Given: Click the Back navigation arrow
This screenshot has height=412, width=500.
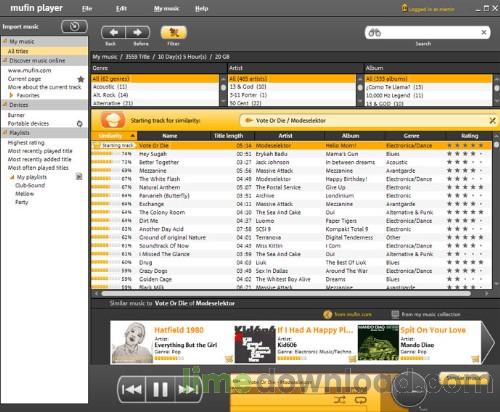Looking at the screenshot, I should (x=113, y=33).
